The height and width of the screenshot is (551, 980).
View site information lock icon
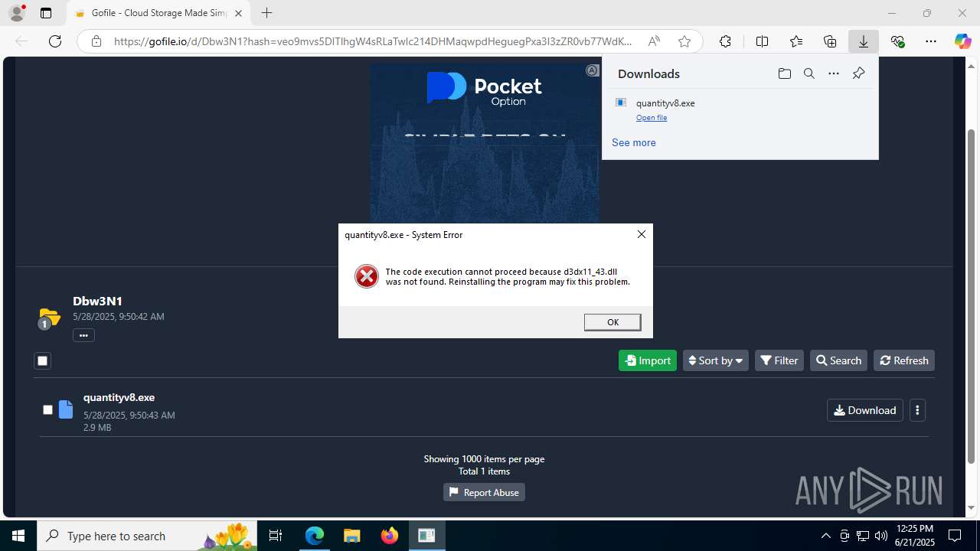pos(96,41)
